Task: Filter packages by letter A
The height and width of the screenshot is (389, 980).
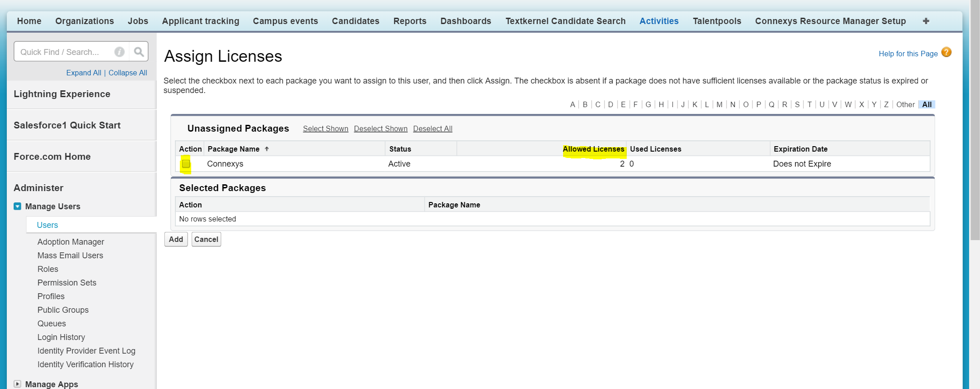Action: coord(573,104)
